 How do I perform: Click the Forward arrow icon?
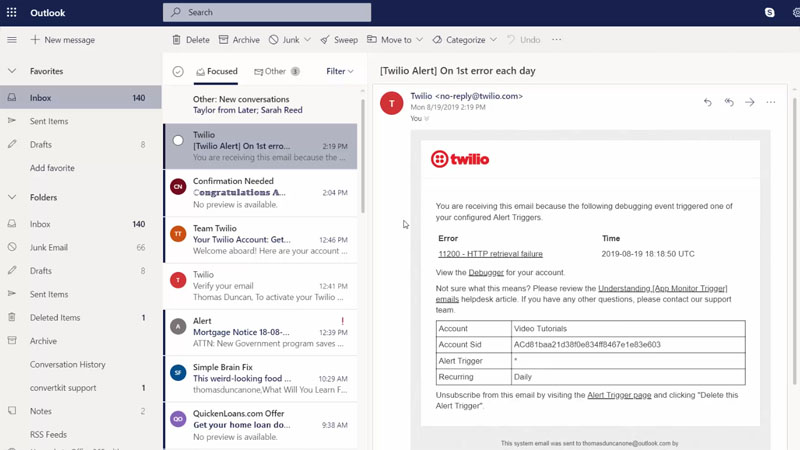[750, 102]
